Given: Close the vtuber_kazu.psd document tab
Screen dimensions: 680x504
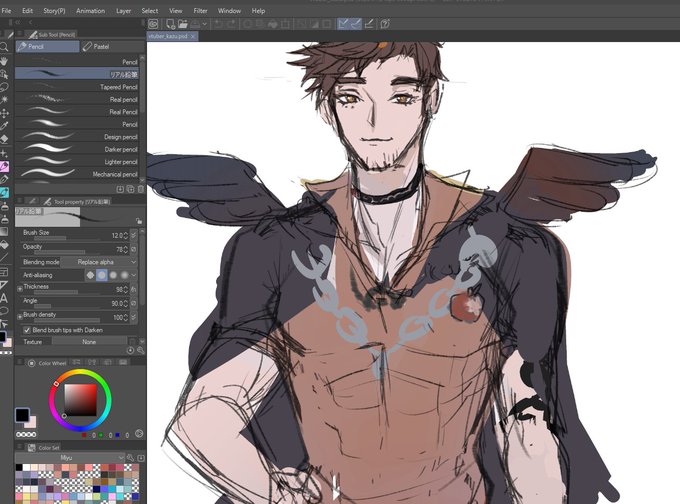Looking at the screenshot, I should [193, 36].
